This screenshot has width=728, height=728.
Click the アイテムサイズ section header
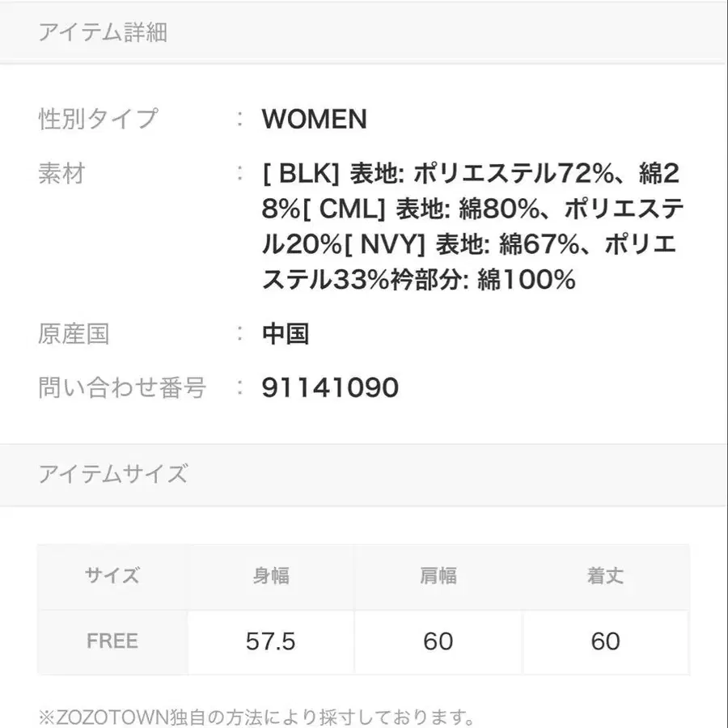pos(112,473)
